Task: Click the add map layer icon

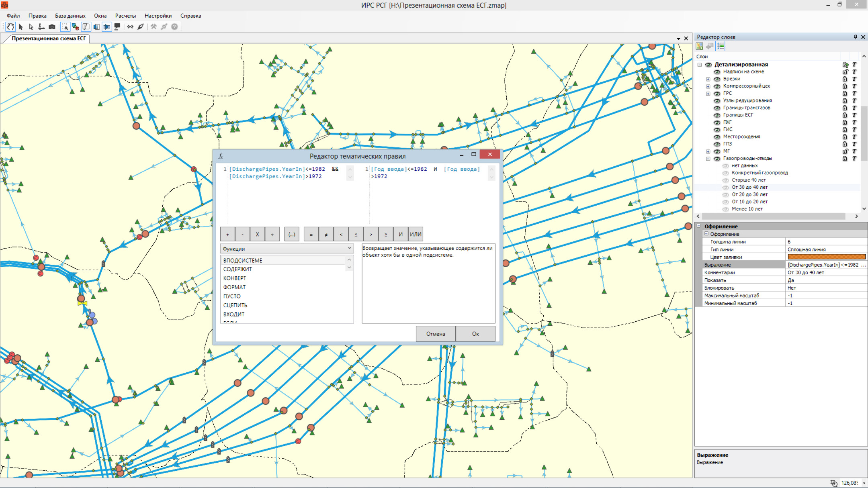Action: (700, 46)
